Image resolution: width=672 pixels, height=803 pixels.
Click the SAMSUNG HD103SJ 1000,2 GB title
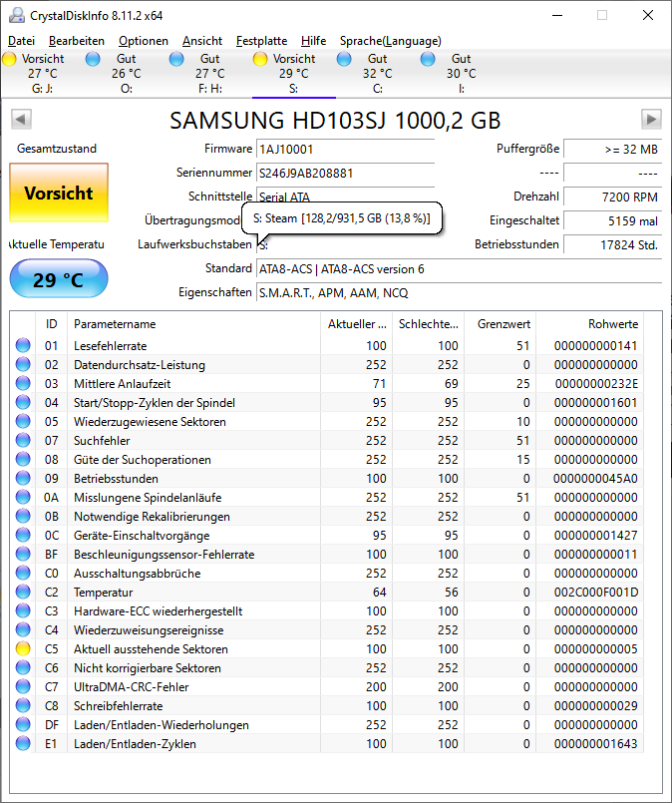point(335,121)
